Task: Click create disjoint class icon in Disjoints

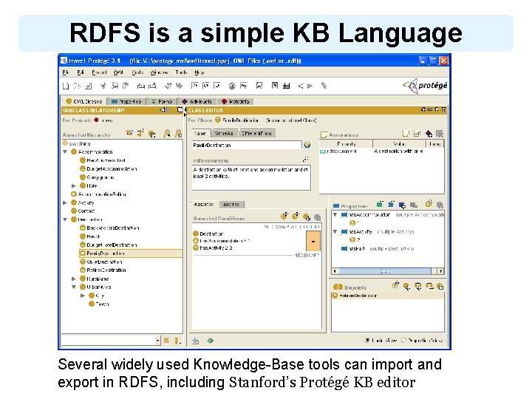Action: pos(395,286)
